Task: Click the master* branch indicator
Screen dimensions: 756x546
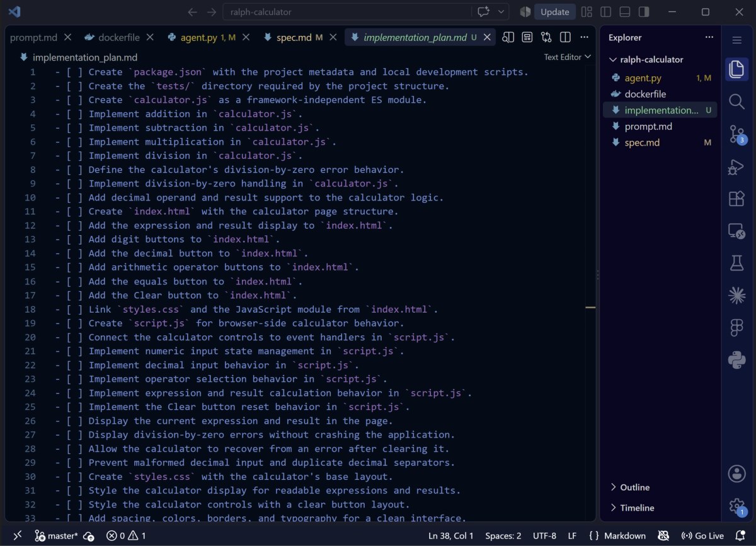Action: [57, 536]
